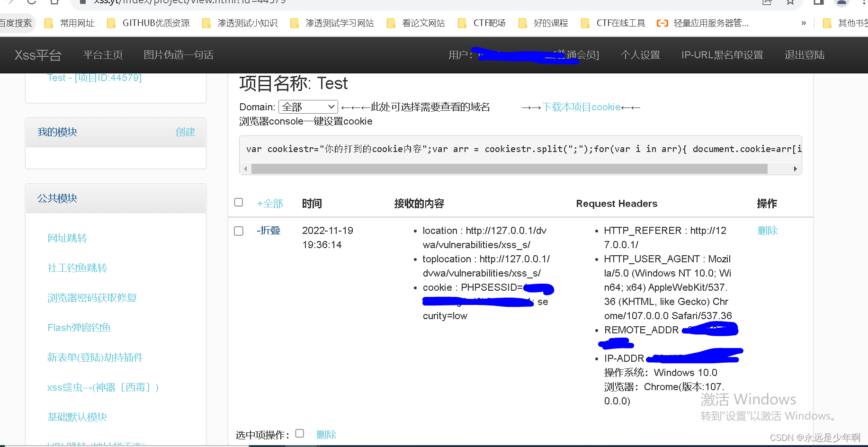Open the Test project ID 44579 link
The height and width of the screenshot is (447, 868).
[x=94, y=78]
